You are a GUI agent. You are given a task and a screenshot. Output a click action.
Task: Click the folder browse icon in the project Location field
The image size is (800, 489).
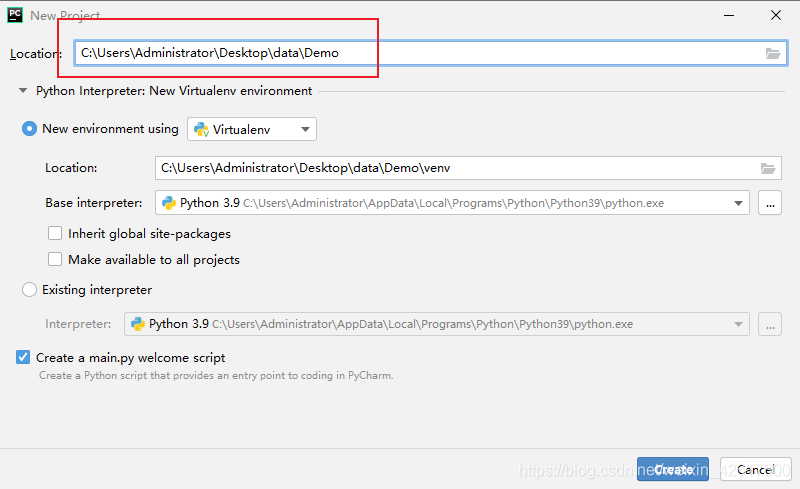[x=773, y=53]
